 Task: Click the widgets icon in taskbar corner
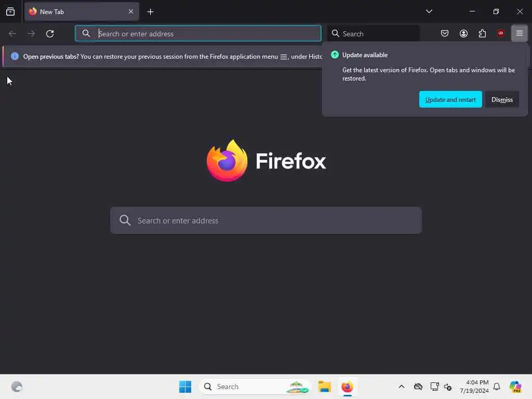click(17, 387)
